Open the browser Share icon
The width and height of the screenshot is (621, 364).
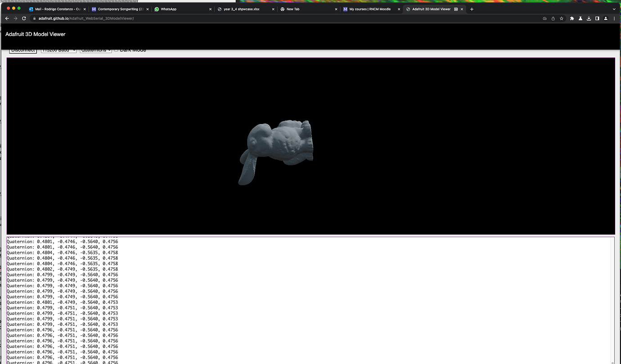click(x=552, y=18)
